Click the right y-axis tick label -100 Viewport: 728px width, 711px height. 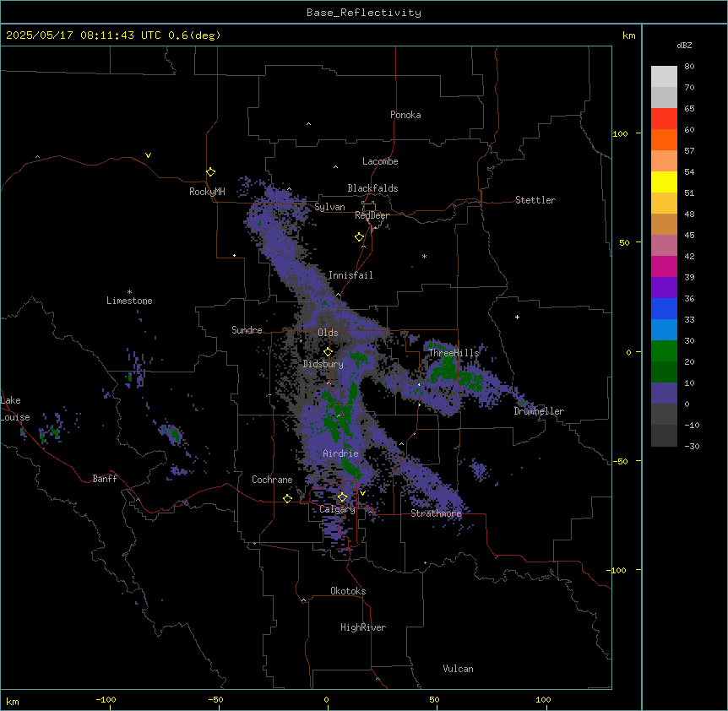(x=617, y=570)
